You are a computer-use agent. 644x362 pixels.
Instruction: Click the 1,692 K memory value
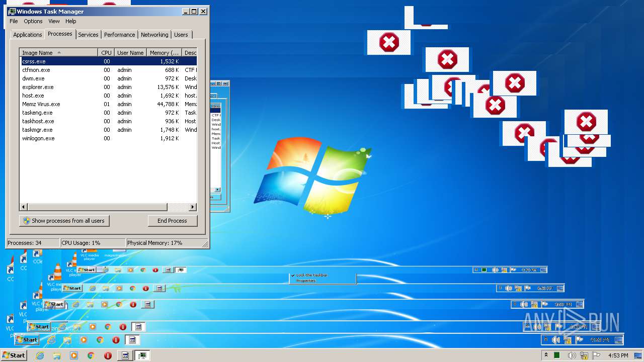pos(170,96)
